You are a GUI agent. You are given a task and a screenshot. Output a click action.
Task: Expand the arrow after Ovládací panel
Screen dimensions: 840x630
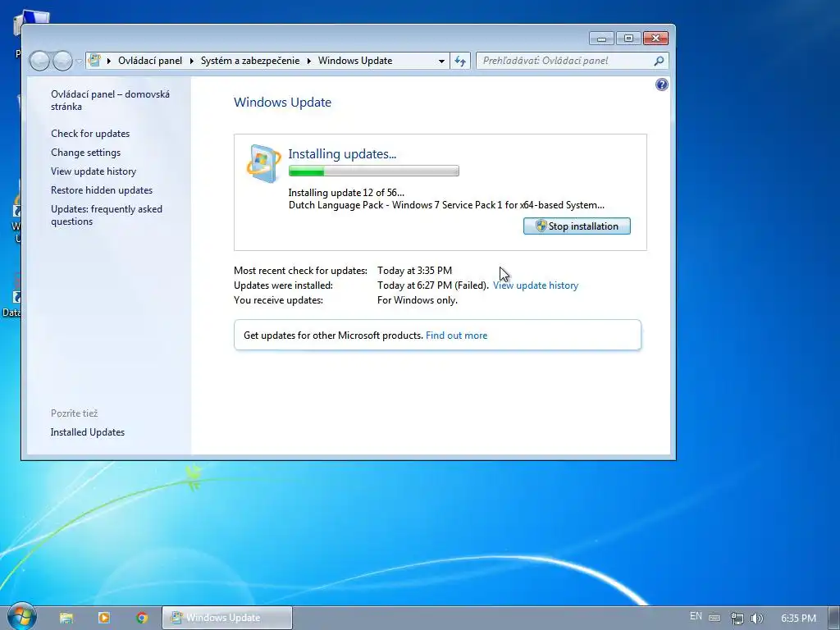(192, 61)
